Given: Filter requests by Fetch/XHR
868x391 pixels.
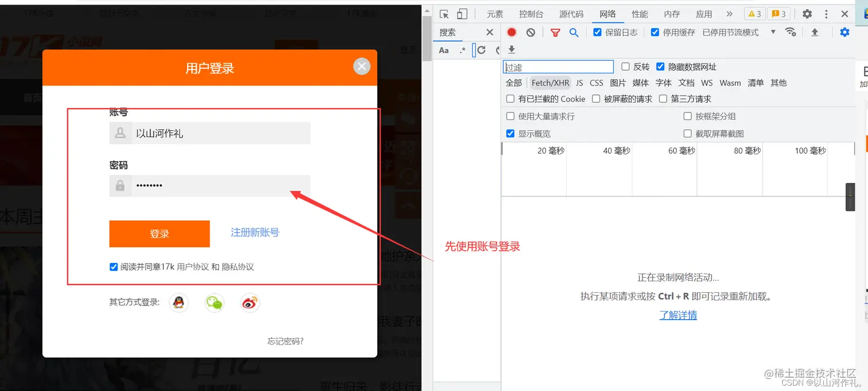Looking at the screenshot, I should [550, 83].
